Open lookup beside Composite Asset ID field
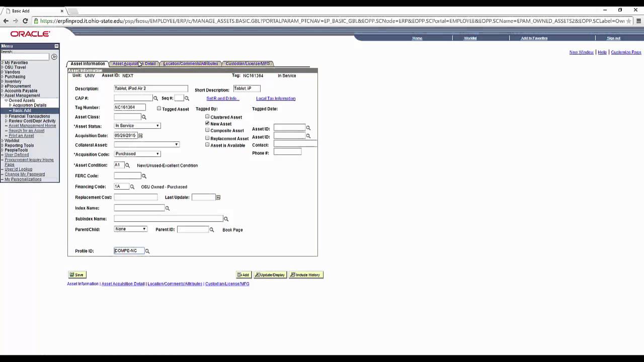 [x=308, y=128]
